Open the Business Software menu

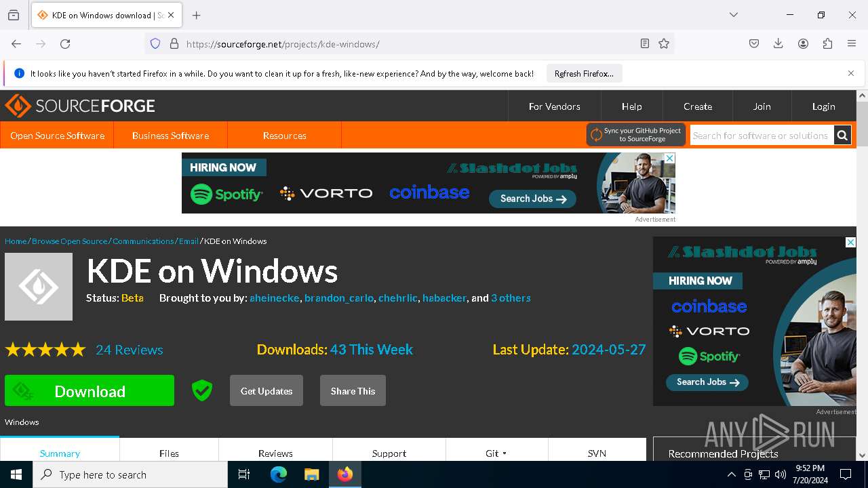(x=170, y=136)
